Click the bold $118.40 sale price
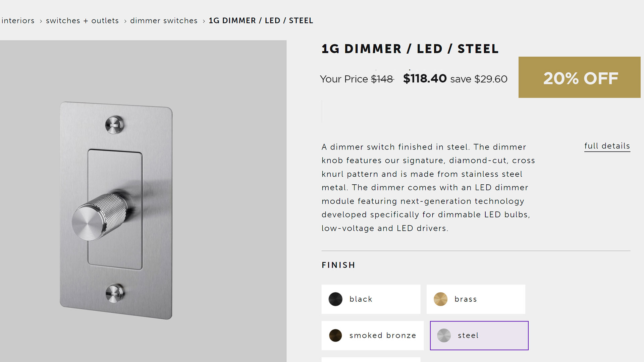The height and width of the screenshot is (362, 644). click(x=425, y=79)
